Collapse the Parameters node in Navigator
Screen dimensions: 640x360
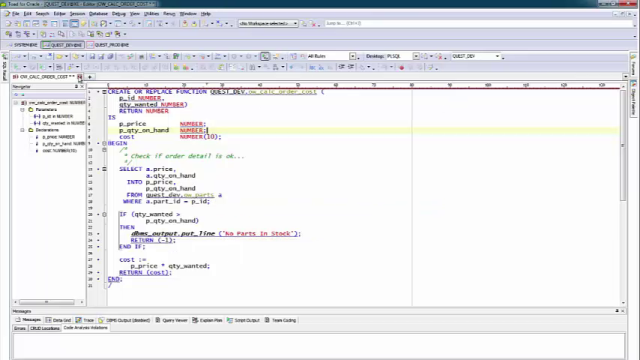tap(22, 110)
